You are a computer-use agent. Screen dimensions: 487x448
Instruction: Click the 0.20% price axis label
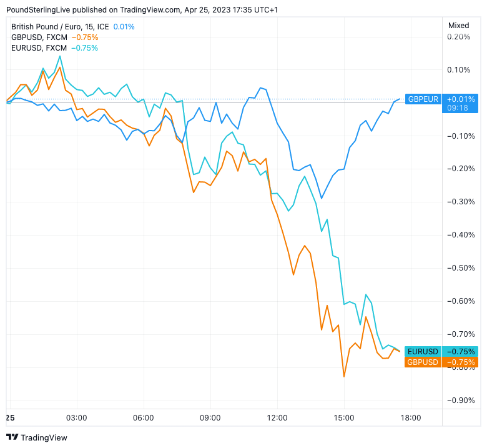pos(459,36)
